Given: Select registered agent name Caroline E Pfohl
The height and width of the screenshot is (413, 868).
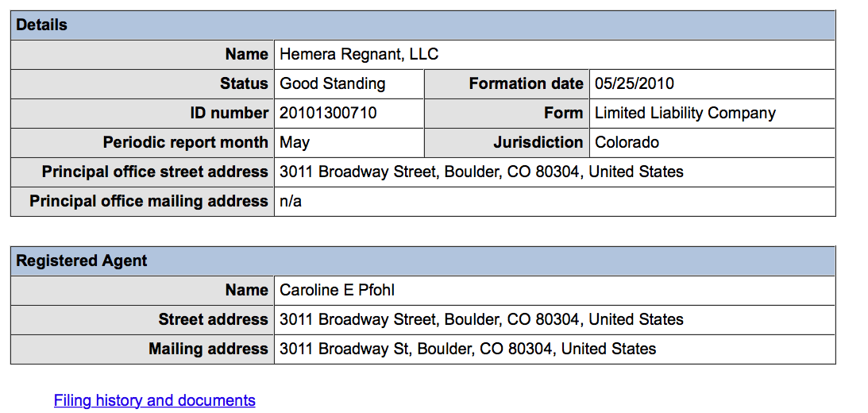Looking at the screenshot, I should tap(337, 290).
